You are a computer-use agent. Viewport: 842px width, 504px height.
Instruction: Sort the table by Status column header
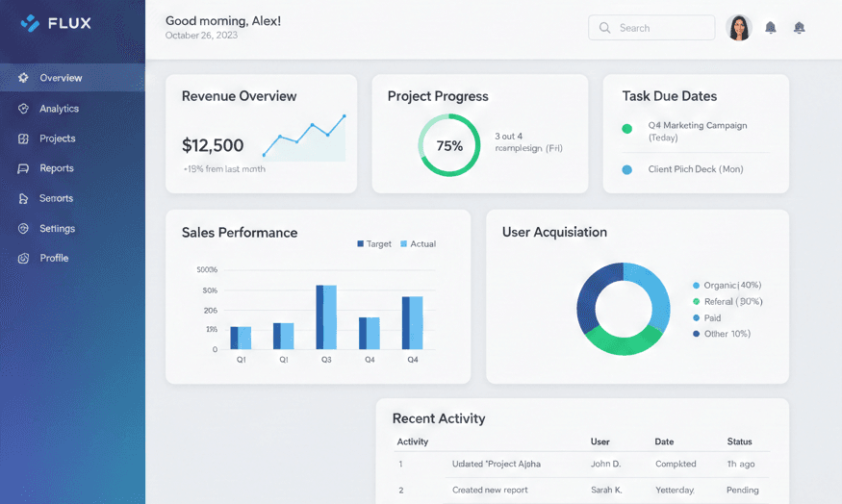pos(739,441)
